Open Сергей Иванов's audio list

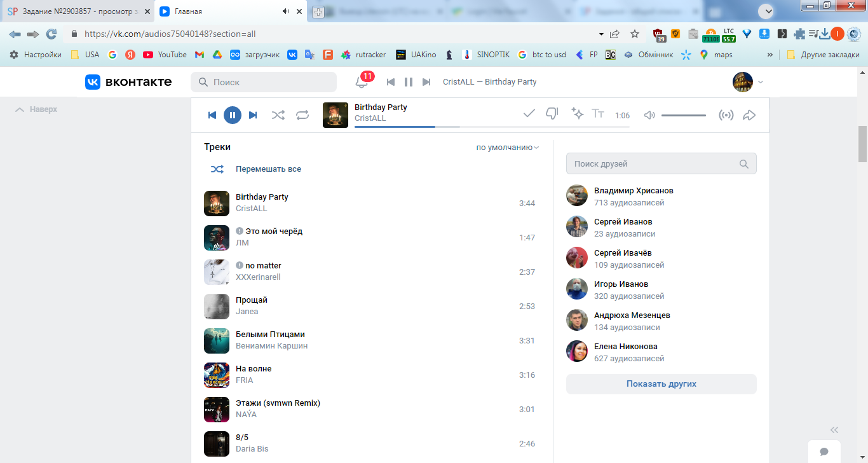click(x=623, y=222)
